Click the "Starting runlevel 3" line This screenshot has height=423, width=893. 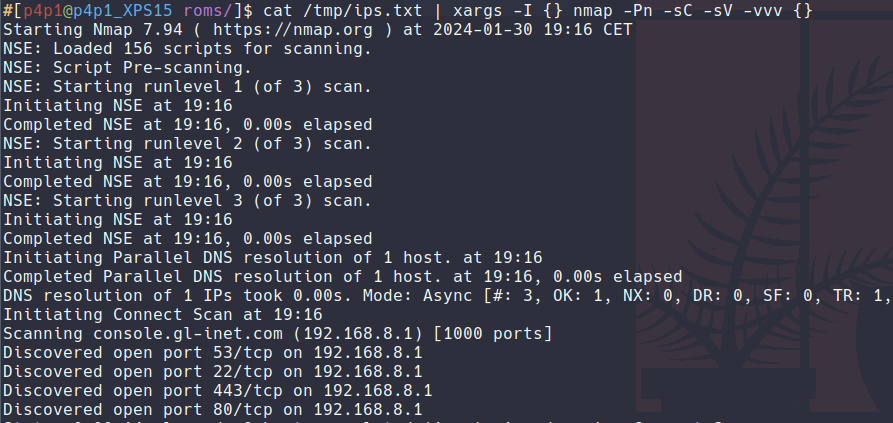tap(186, 200)
